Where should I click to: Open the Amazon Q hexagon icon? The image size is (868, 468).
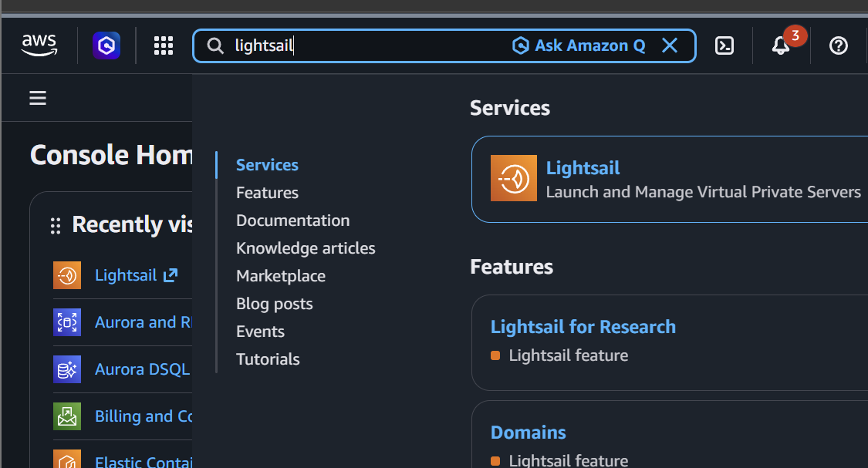coord(106,45)
